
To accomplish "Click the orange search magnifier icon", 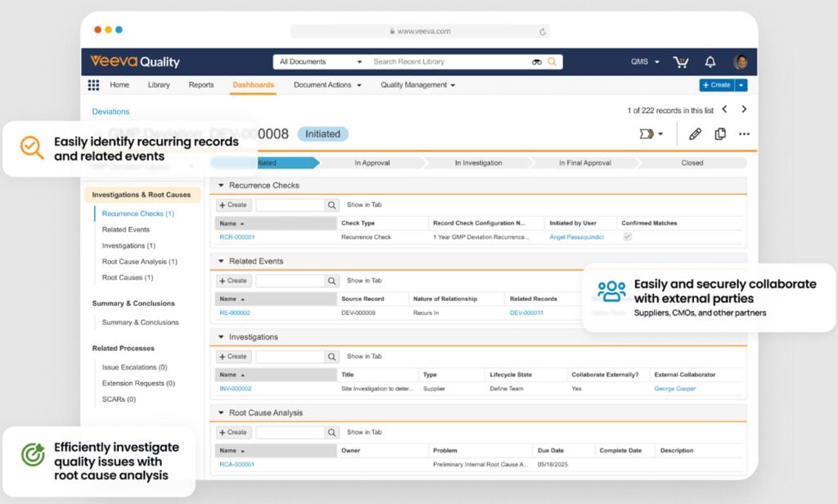I will pyautogui.click(x=552, y=62).
